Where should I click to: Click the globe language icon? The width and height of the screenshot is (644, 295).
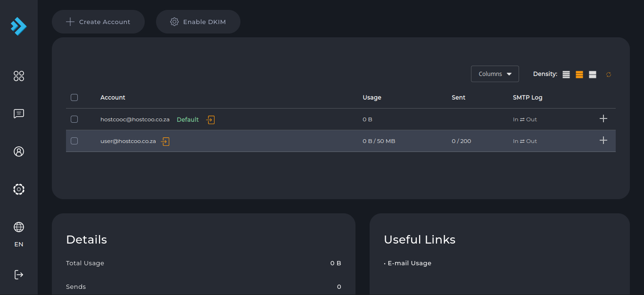(x=19, y=227)
